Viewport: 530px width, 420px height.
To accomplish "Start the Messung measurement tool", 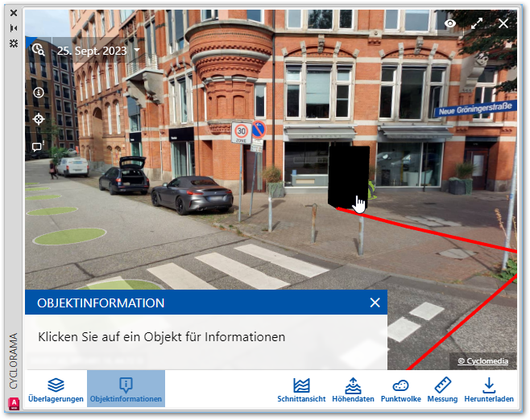I will click(x=442, y=389).
